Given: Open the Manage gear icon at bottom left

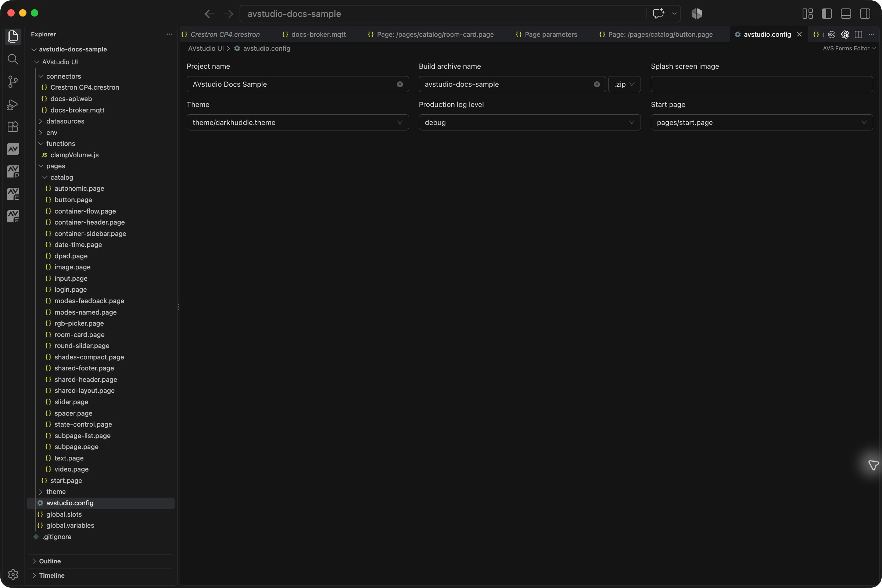Looking at the screenshot, I should 13,574.
